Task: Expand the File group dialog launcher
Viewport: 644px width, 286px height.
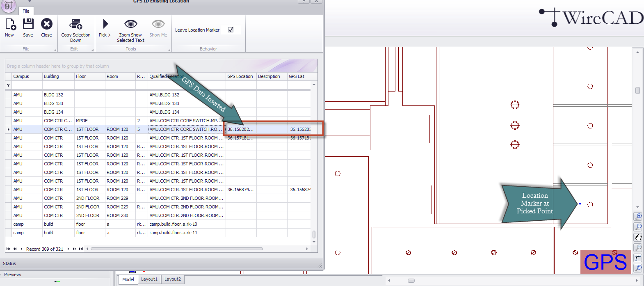Action: coord(55,50)
